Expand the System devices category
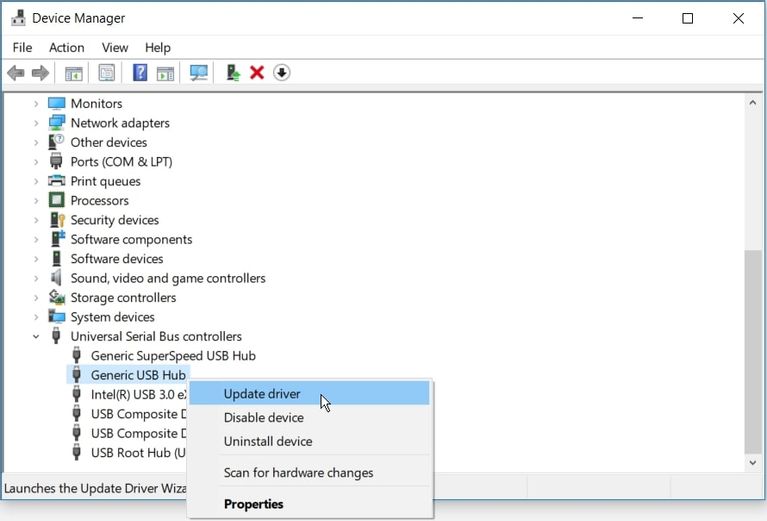The width and height of the screenshot is (767, 521). [x=36, y=317]
